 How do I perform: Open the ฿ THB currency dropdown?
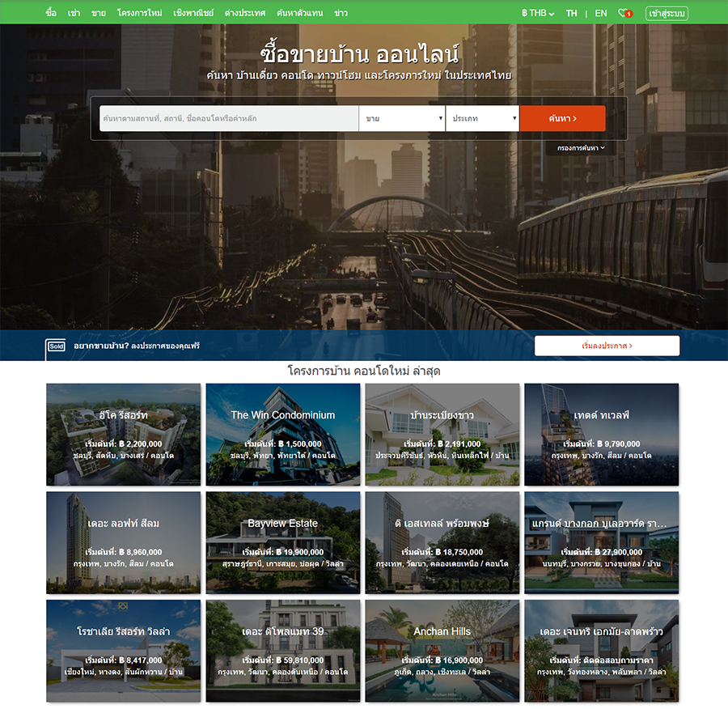538,13
